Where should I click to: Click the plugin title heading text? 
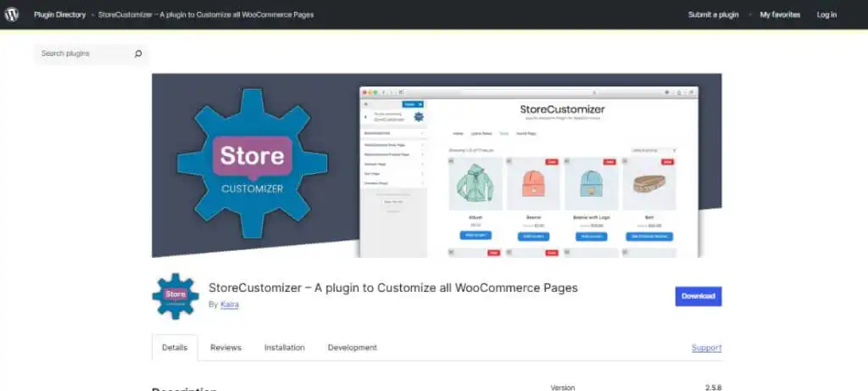393,288
